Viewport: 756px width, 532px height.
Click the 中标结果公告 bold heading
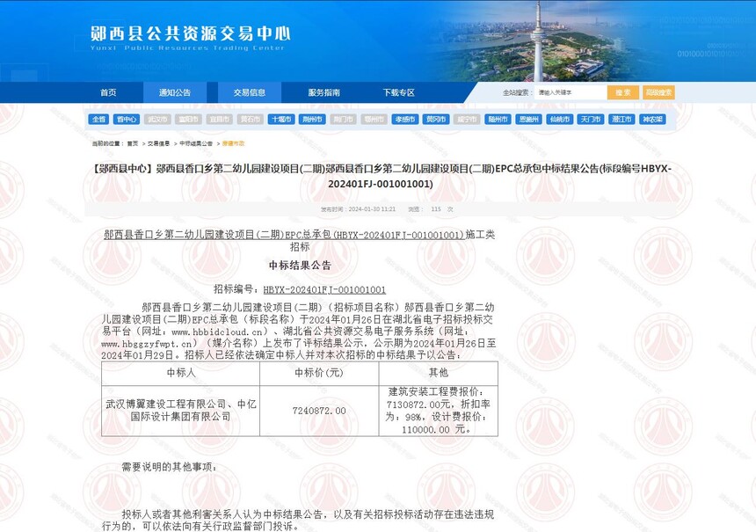point(300,265)
